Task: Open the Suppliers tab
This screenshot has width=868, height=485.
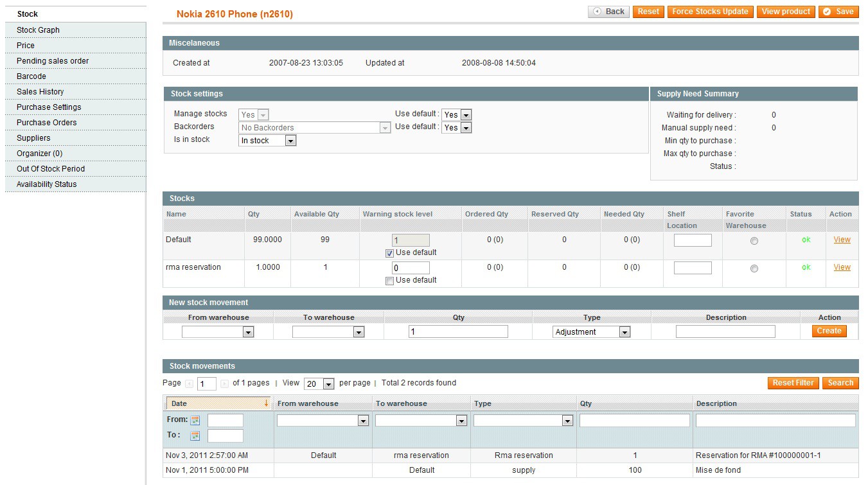Action: coord(76,138)
